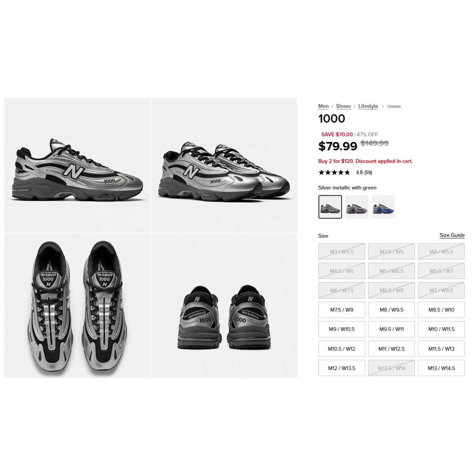
Task: Choose size M11 / W12.5
Action: point(392,349)
